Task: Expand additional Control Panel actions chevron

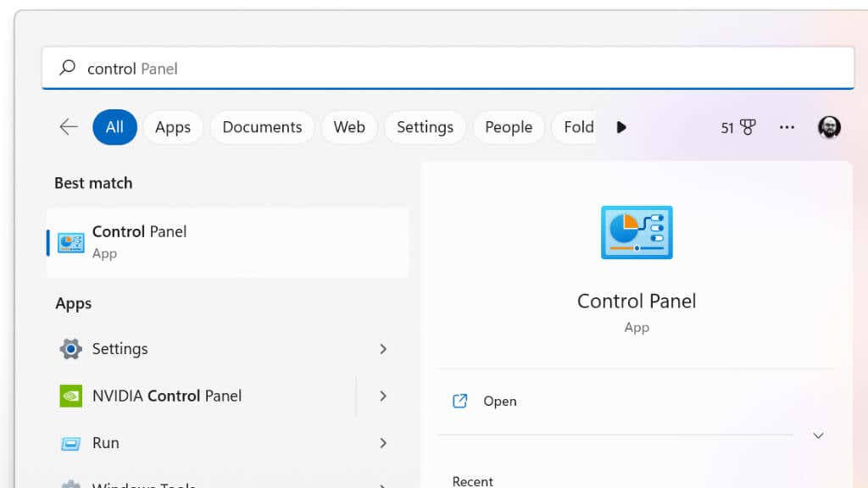Action: [x=818, y=435]
